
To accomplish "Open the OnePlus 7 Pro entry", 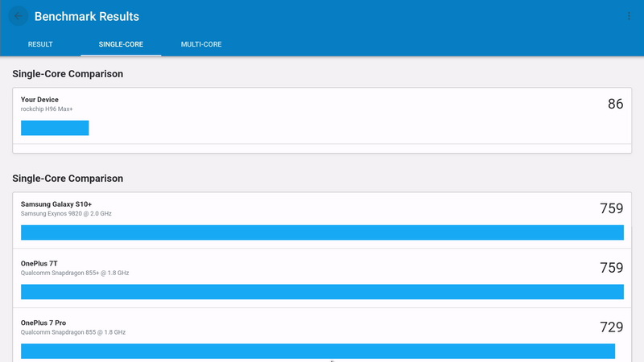I will click(45, 323).
